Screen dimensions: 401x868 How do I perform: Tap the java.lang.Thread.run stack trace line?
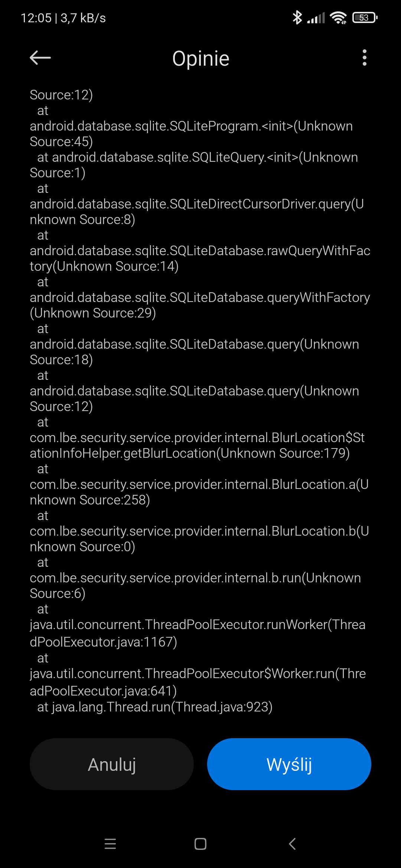pos(155,707)
